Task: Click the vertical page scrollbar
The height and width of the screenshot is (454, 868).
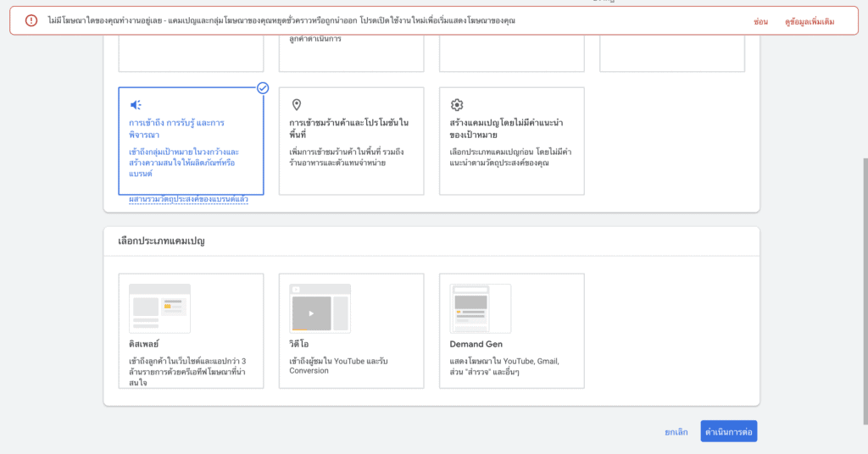Action: tap(864, 291)
